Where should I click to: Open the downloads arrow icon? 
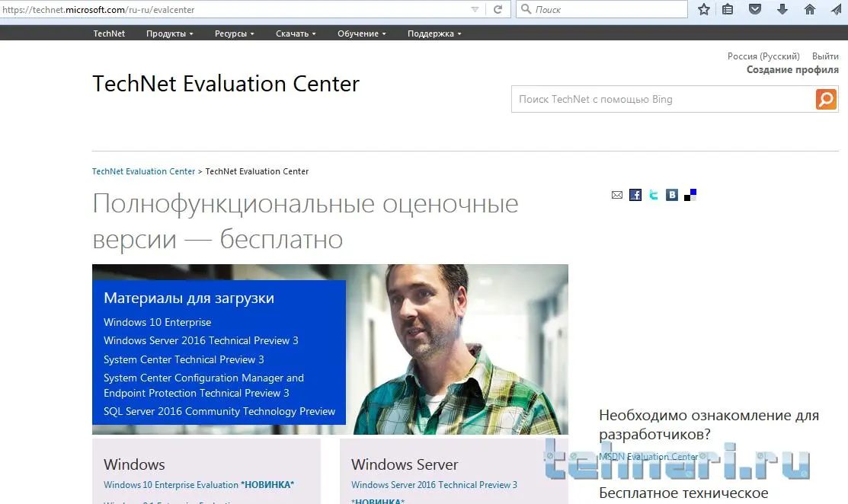coord(782,9)
